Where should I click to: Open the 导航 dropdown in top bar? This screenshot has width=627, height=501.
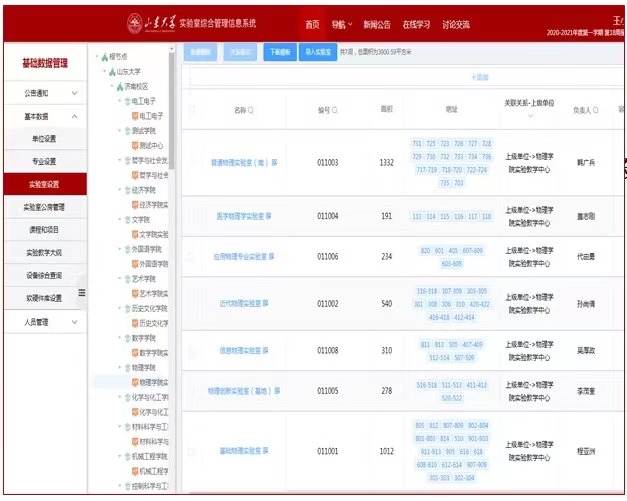point(342,24)
